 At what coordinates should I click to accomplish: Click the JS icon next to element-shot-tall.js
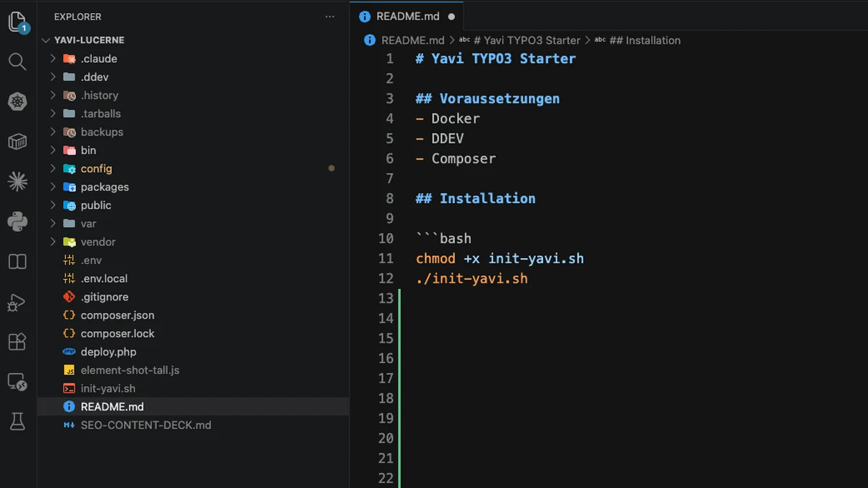point(69,370)
